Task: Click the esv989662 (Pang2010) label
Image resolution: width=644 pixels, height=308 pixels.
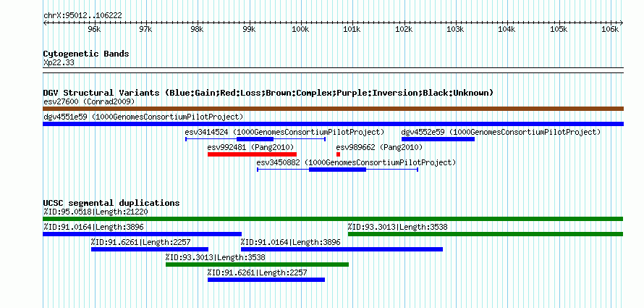Action: (379, 147)
